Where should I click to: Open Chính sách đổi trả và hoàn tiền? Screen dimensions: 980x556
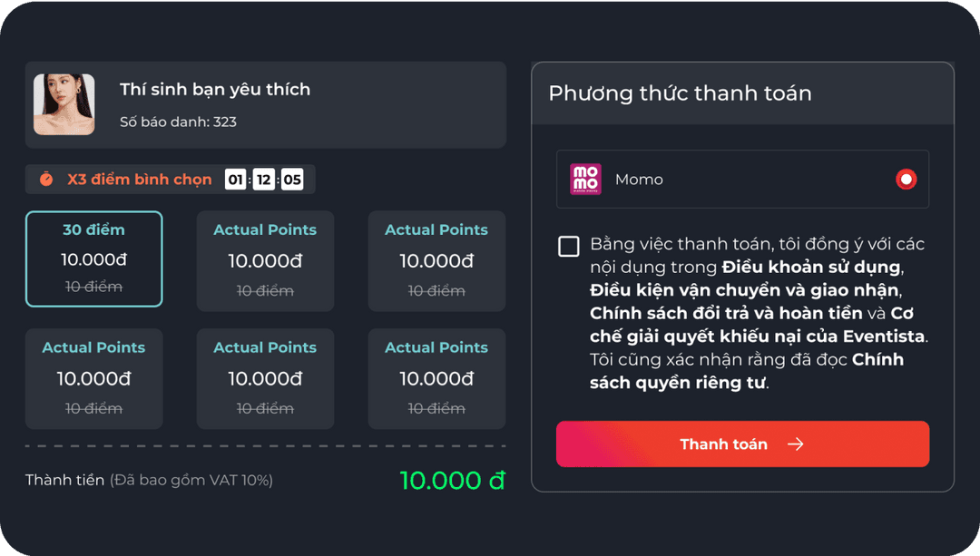(727, 314)
